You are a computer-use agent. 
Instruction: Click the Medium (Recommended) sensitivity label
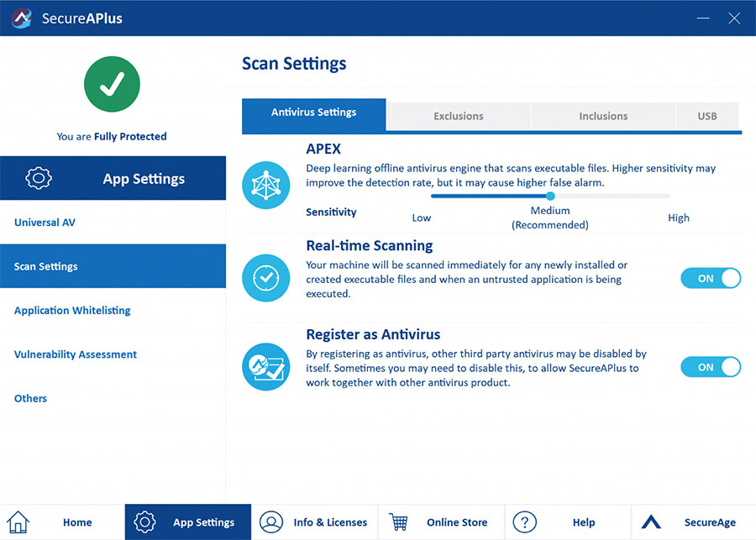click(550, 218)
